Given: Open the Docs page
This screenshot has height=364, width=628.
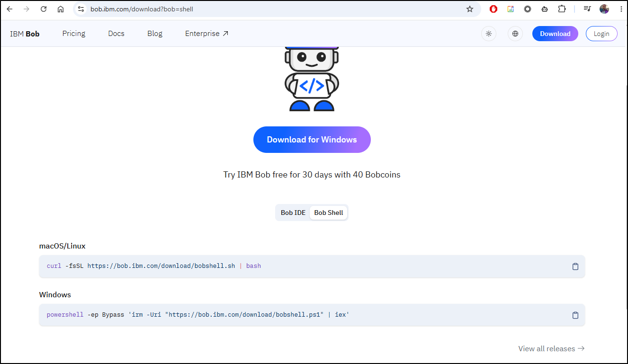Looking at the screenshot, I should pos(116,34).
